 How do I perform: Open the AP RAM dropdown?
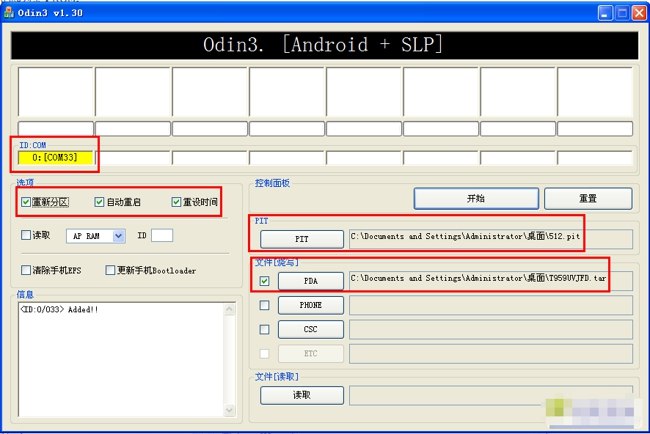tap(119, 236)
